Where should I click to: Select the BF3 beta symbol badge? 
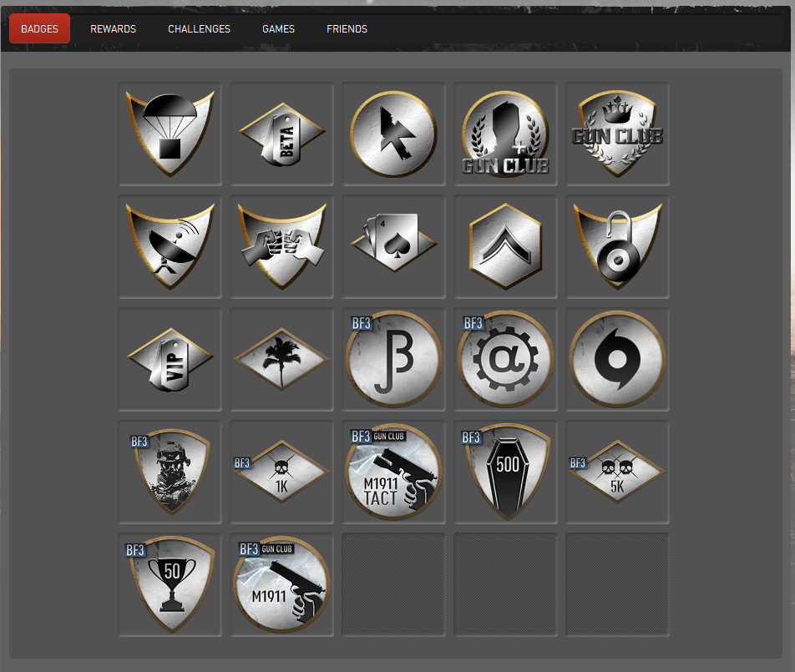pos(394,359)
